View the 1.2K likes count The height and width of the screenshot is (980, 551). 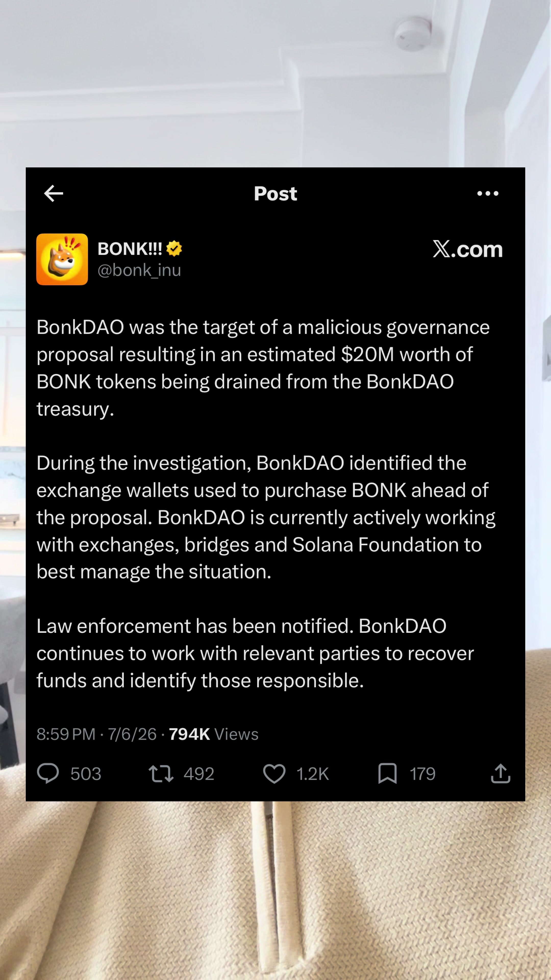[x=312, y=774]
